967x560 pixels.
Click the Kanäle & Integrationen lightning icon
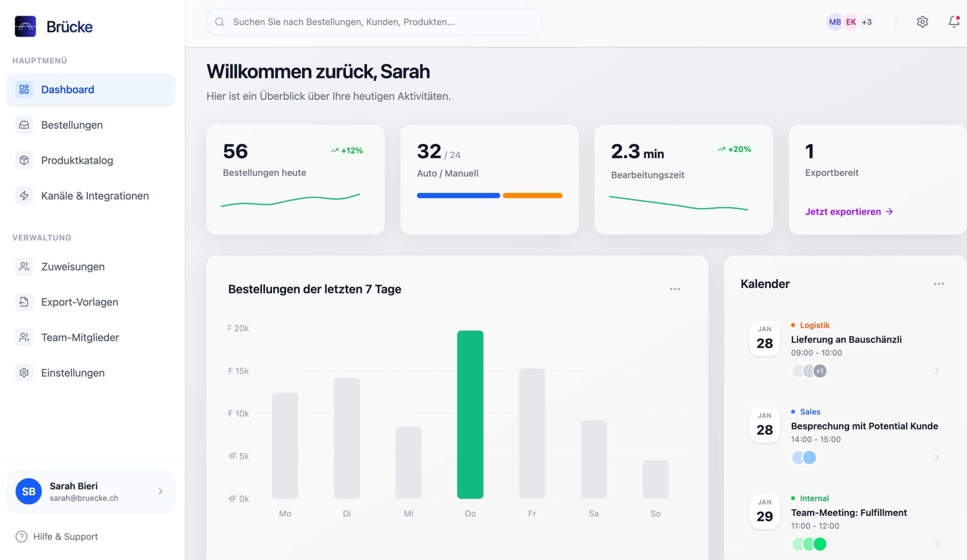coord(24,196)
